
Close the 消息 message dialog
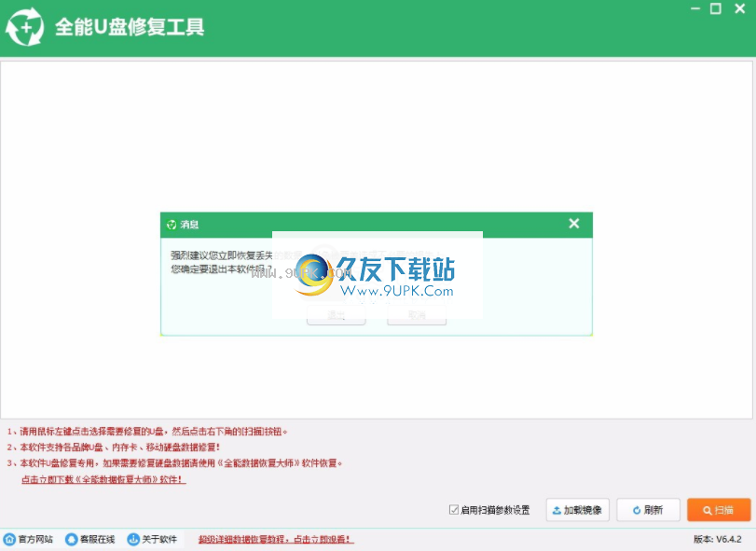click(x=573, y=224)
